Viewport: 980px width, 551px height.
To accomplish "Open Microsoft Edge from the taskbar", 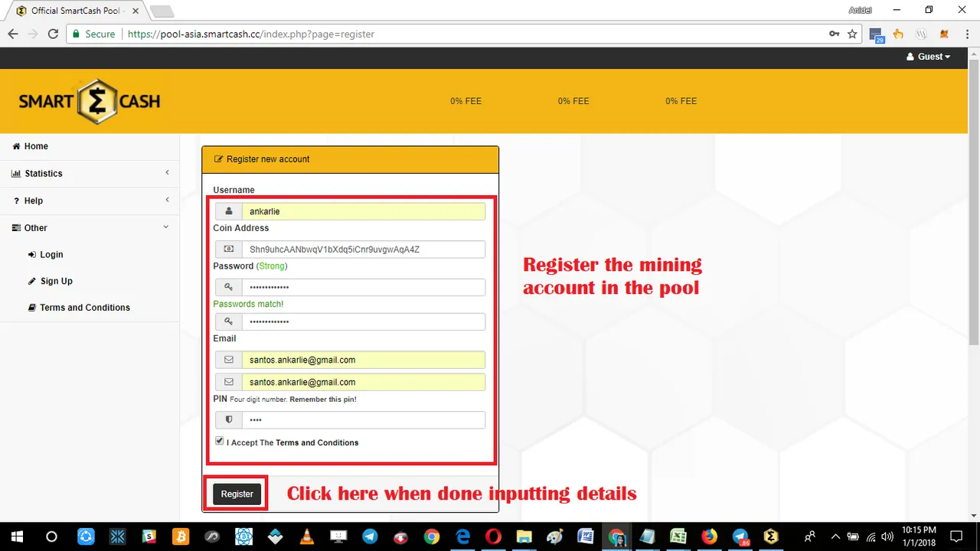I will click(x=463, y=536).
